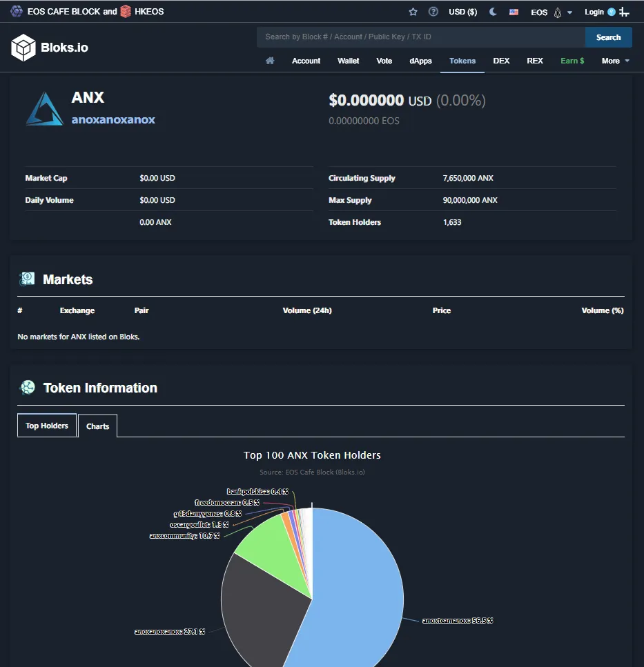Viewport: 644px width, 667px height.
Task: Open the dApps menu item
Action: (420, 61)
